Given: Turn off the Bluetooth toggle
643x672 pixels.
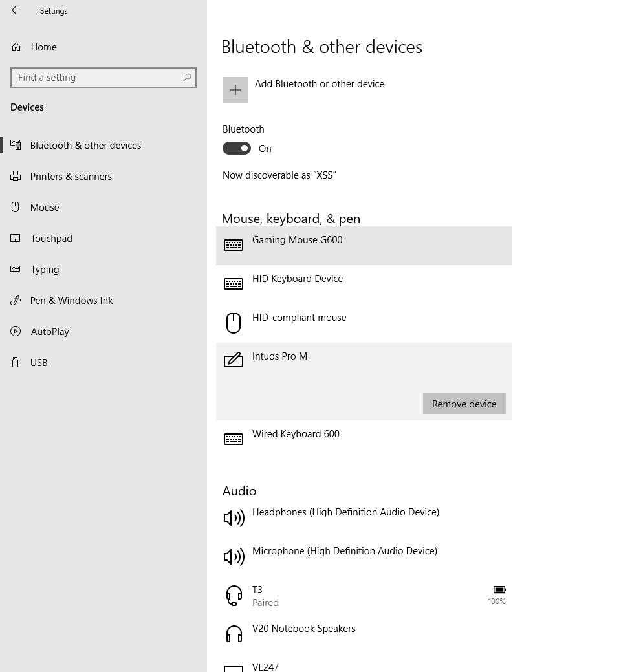Looking at the screenshot, I should pyautogui.click(x=237, y=149).
